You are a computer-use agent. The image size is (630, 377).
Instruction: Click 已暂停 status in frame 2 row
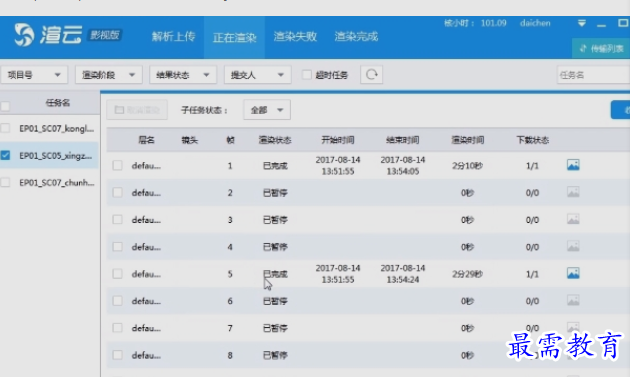coord(275,193)
